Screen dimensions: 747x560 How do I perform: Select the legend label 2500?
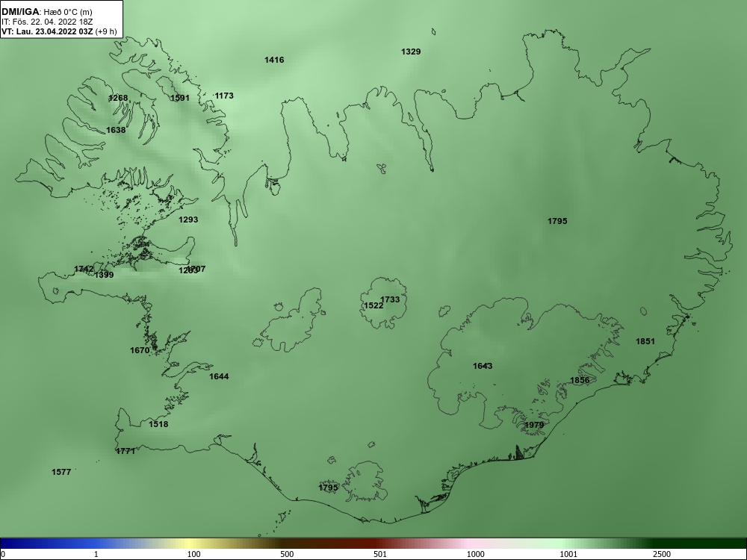[662, 554]
